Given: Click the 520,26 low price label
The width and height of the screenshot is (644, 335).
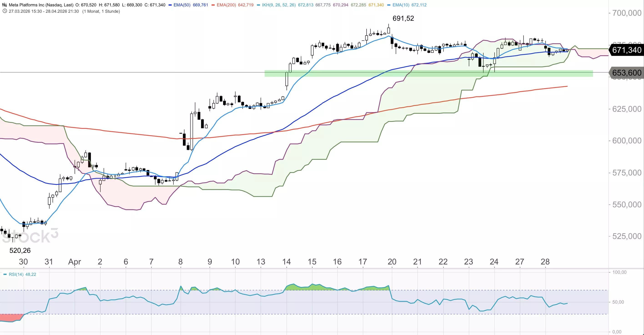Looking at the screenshot, I should tap(20, 250).
